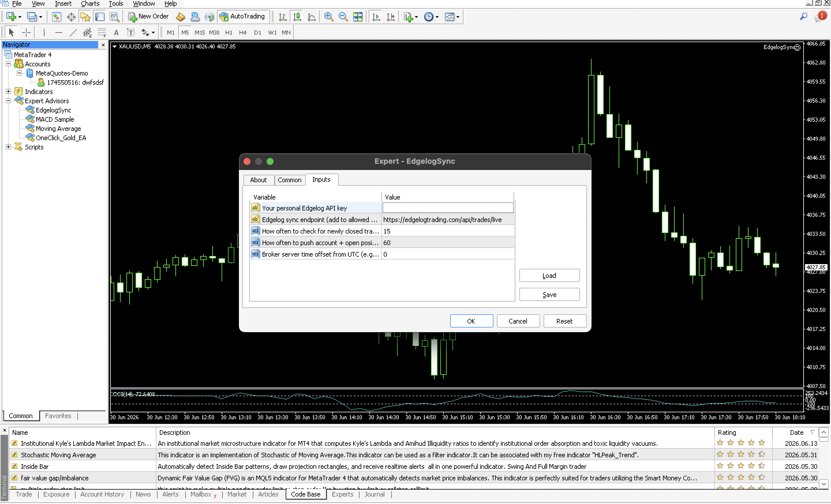Collapse the MetaQuotes-Demo node

click(x=20, y=73)
